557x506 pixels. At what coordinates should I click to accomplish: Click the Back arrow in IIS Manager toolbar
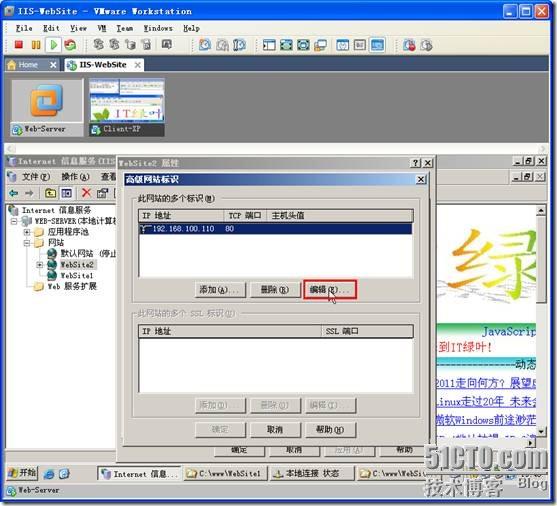coord(14,193)
